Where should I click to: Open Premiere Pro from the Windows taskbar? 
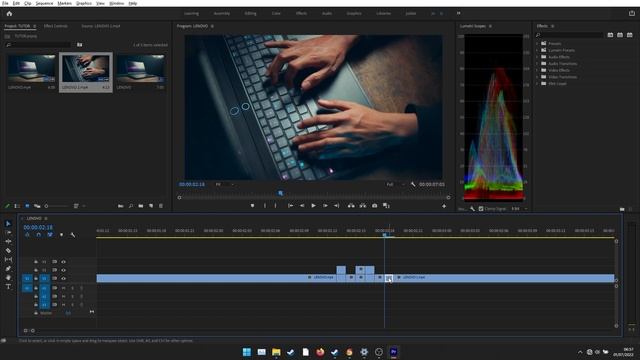[393, 352]
